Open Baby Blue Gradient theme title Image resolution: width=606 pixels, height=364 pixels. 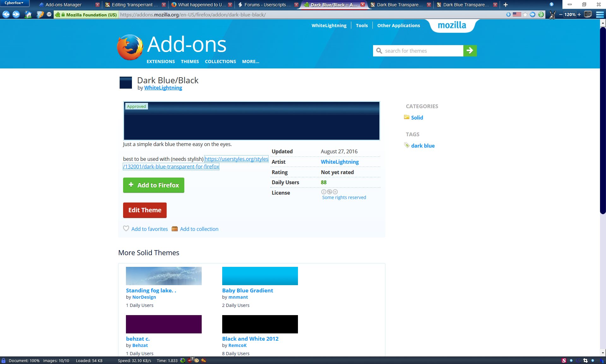point(247,291)
